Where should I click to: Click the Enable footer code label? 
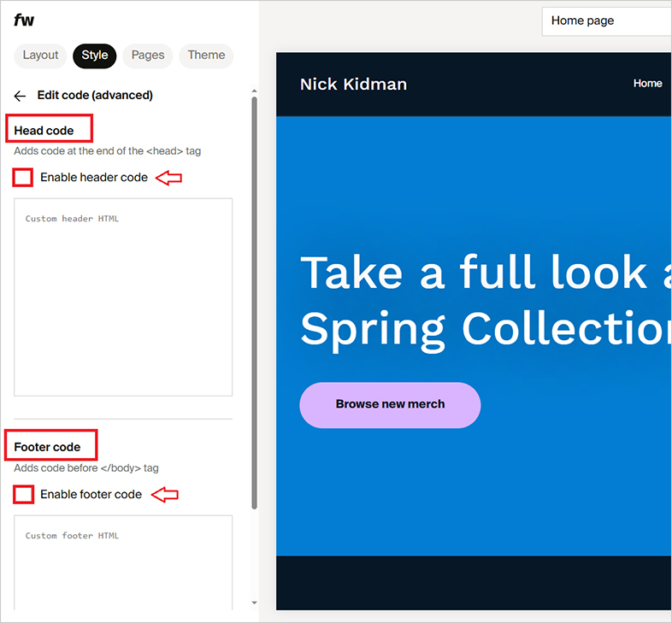tap(91, 494)
